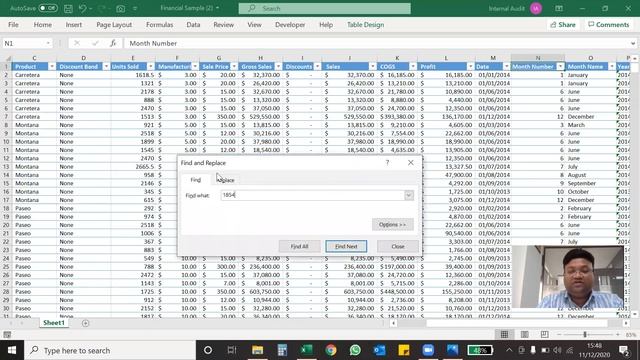Click the Options >> button

click(392, 224)
